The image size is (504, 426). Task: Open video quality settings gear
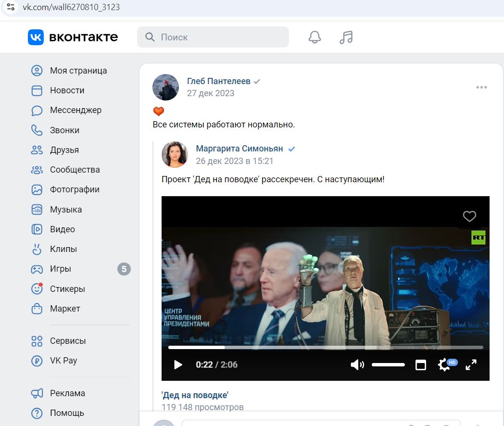(x=444, y=365)
